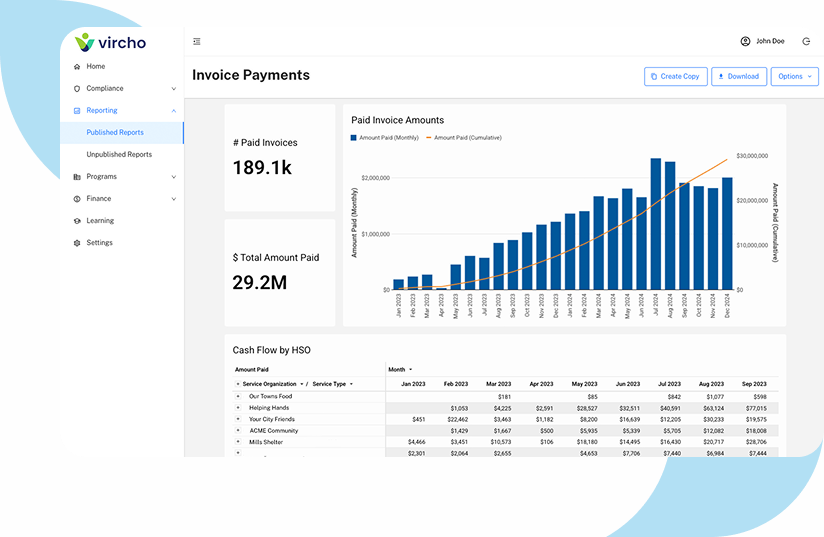This screenshot has width=824, height=537.
Task: Click the Learning graduation cap icon
Action: [x=77, y=221]
